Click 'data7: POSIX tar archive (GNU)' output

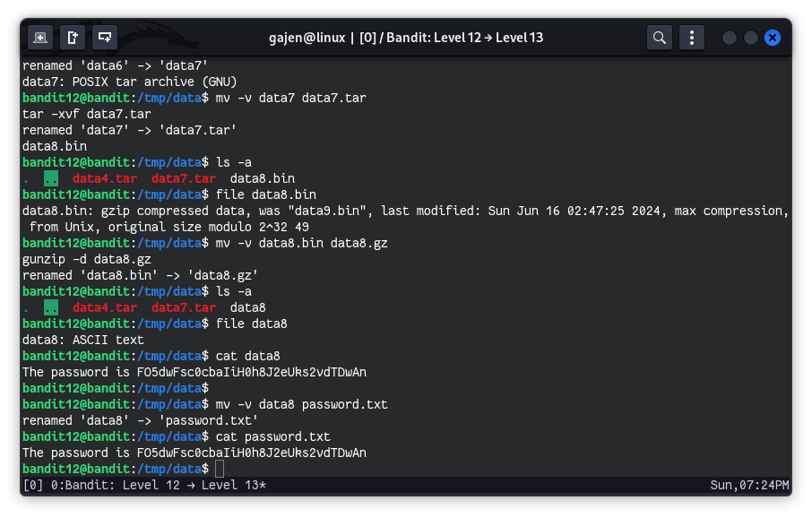tap(130, 82)
